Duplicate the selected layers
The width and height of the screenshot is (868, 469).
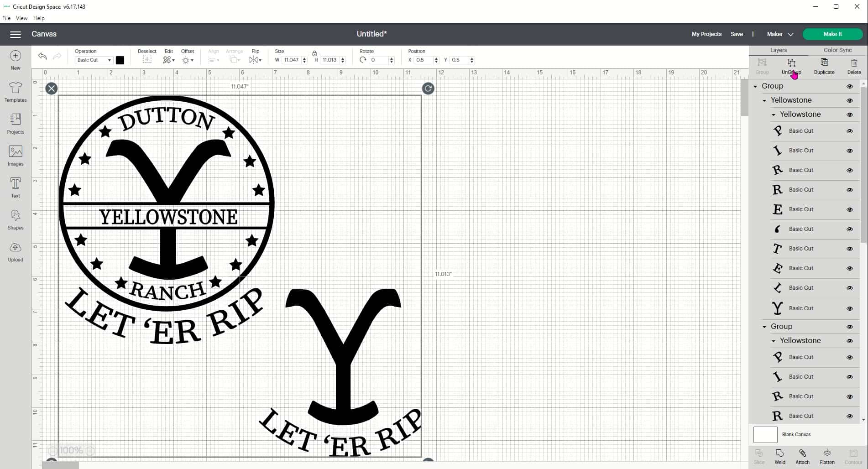pyautogui.click(x=824, y=66)
